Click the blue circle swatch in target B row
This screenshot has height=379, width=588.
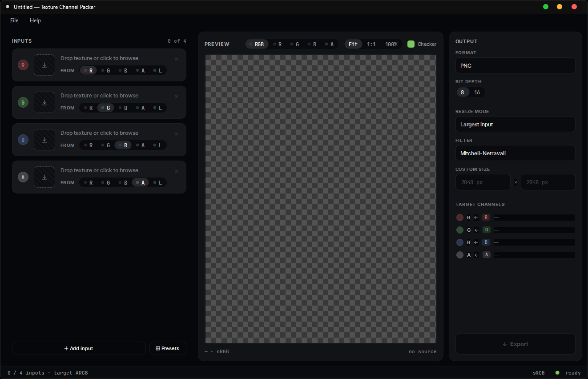(x=460, y=242)
